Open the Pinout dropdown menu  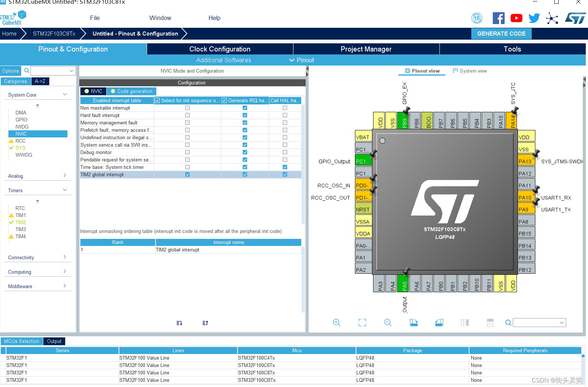[x=302, y=60]
